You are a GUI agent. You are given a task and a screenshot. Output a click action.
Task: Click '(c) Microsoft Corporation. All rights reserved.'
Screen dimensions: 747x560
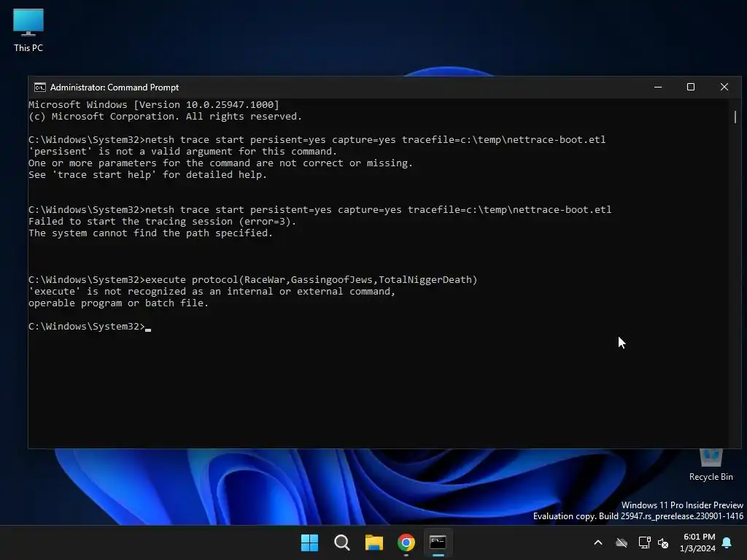click(165, 117)
